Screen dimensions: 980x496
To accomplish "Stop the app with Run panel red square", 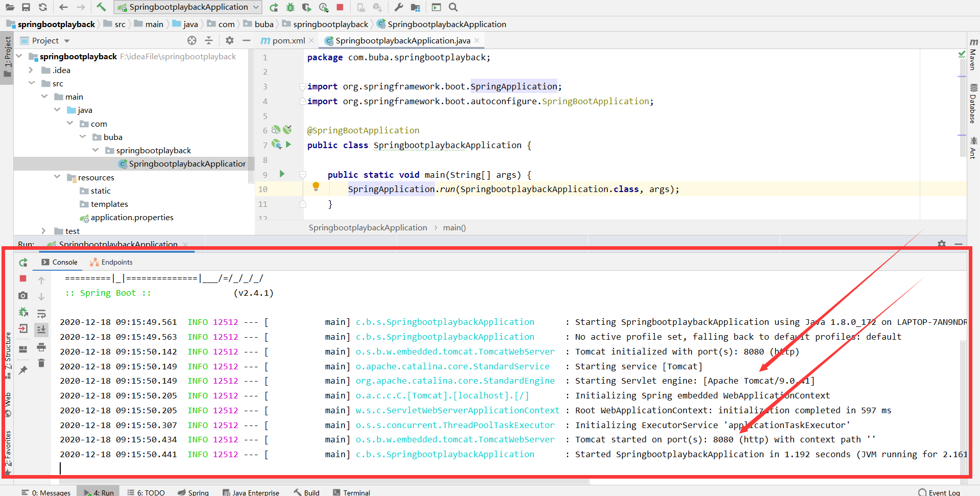I will [x=23, y=278].
